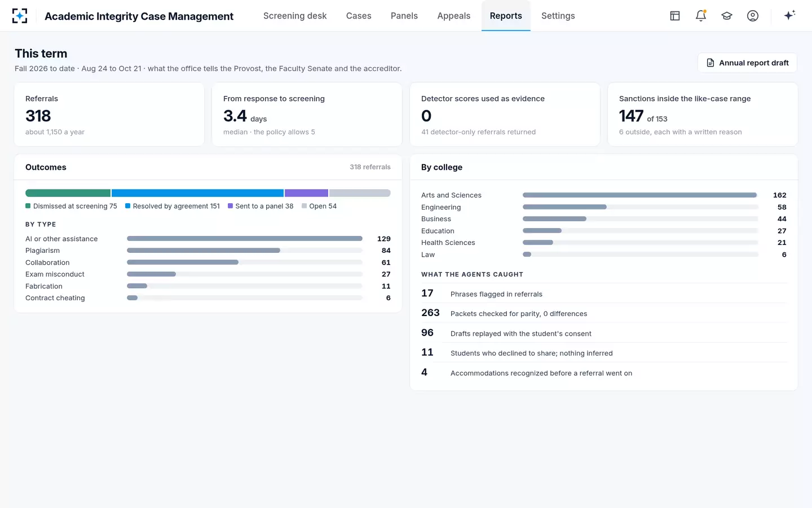Open the Annual report draft
The image size is (812, 508).
(x=747, y=63)
